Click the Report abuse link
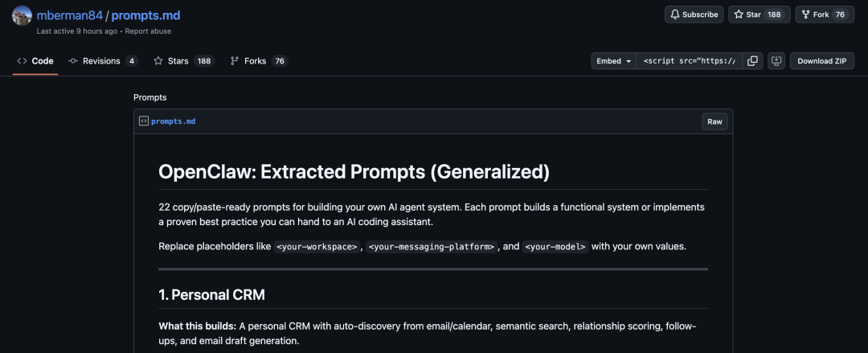This screenshot has height=353, width=868. coord(148,31)
